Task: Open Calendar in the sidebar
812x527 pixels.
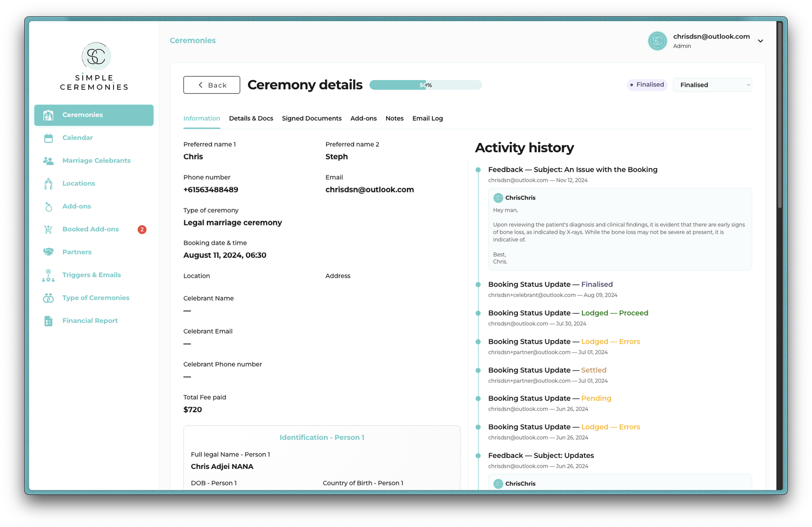Action: (94, 138)
